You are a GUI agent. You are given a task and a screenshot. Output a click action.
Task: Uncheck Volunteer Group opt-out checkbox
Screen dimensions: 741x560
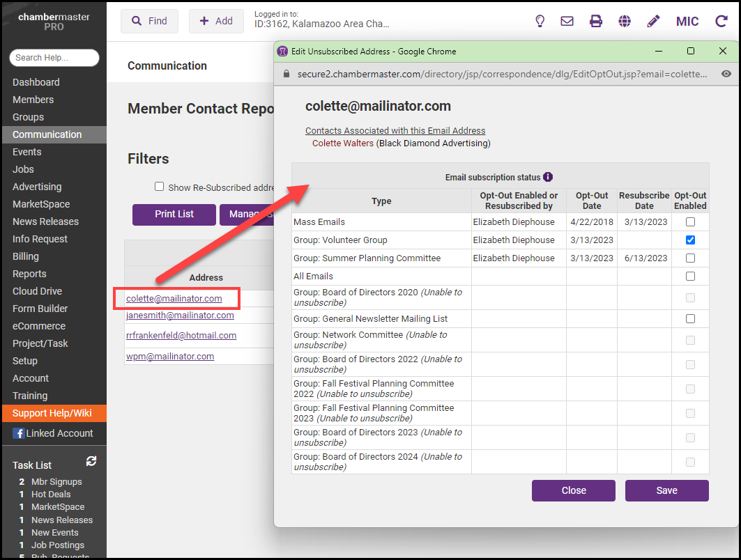(x=690, y=240)
